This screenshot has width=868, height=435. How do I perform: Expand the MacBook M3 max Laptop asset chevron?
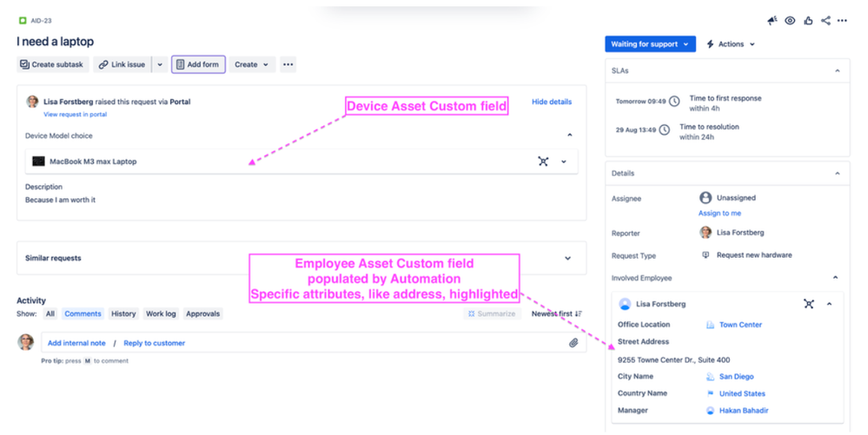pos(564,161)
